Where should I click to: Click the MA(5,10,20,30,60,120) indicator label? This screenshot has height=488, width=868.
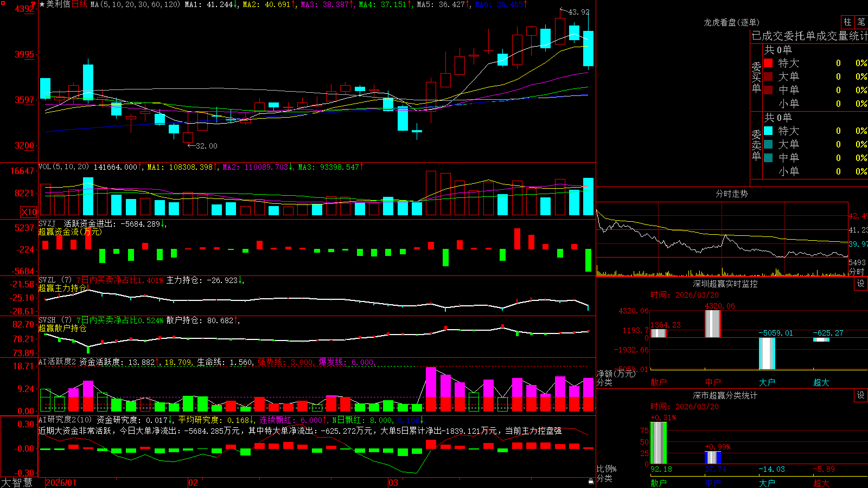point(135,4)
